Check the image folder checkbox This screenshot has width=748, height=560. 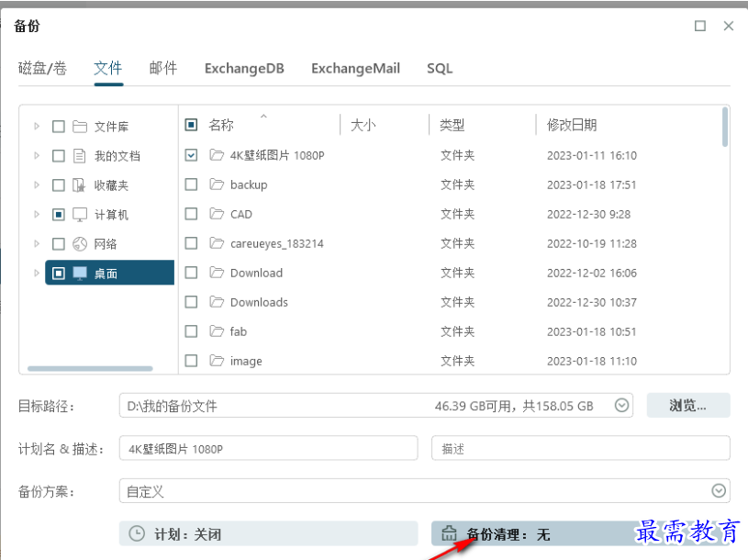coord(191,361)
